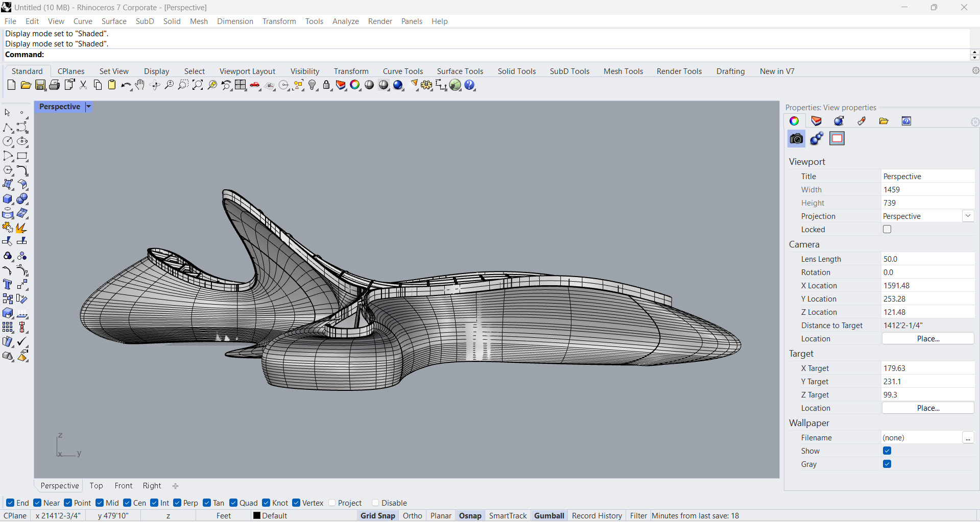Toggle the Mid osnap checkbox
The width and height of the screenshot is (980, 522).
tap(100, 503)
